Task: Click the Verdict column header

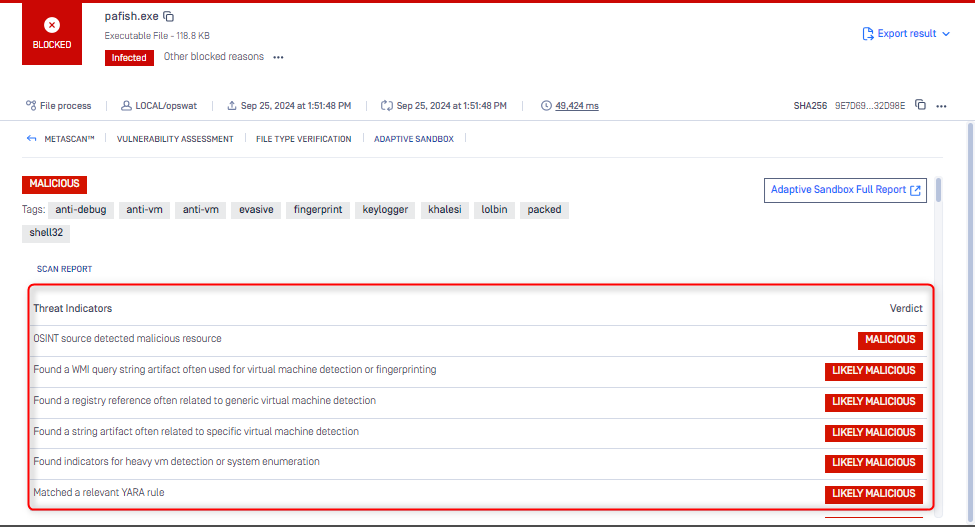Action: [906, 308]
